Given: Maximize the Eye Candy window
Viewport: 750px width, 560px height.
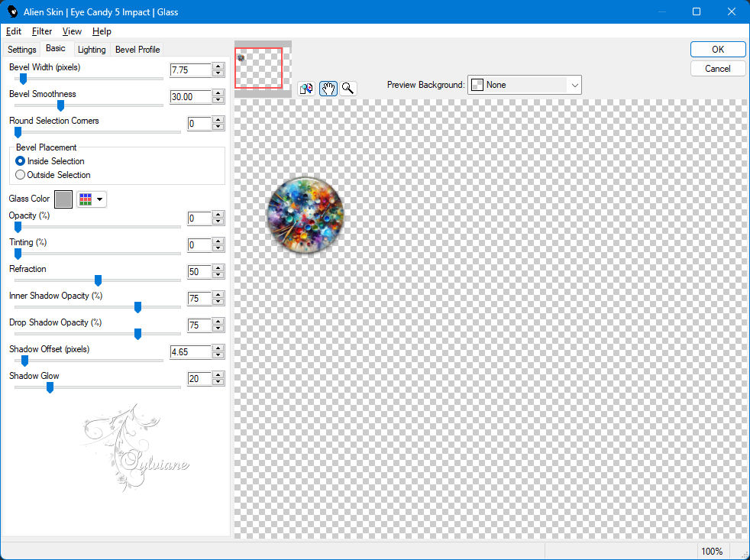Looking at the screenshot, I should coord(697,11).
